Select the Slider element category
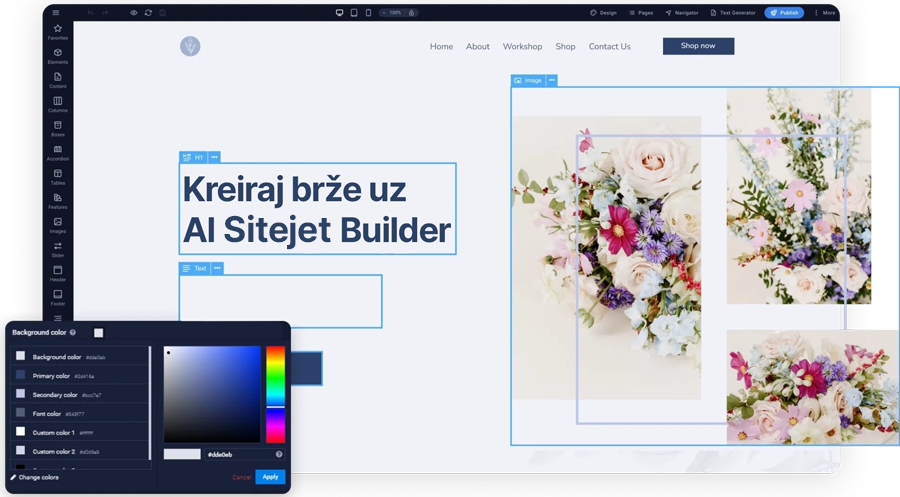The image size is (900, 497). tap(58, 249)
